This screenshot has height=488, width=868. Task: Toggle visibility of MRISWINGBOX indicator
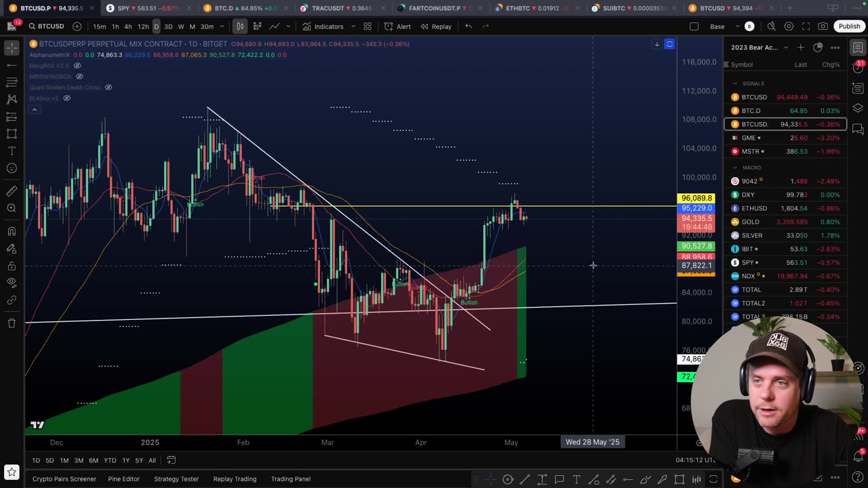pyautogui.click(x=79, y=77)
